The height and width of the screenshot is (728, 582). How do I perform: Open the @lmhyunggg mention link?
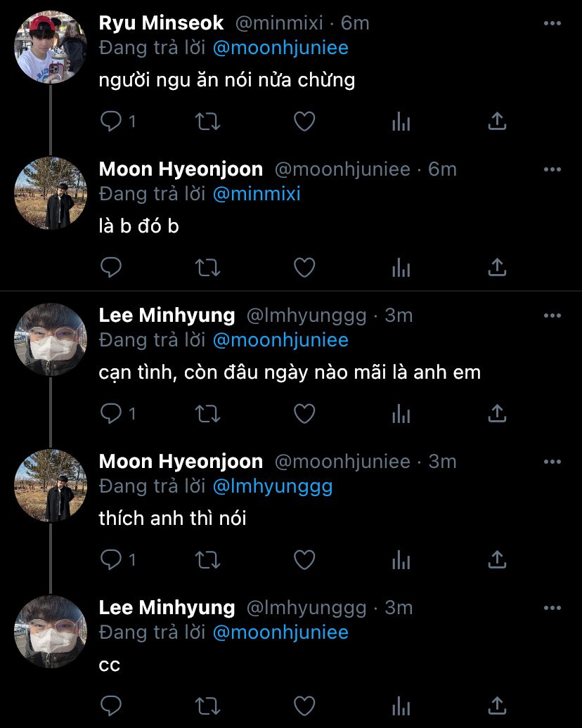[x=272, y=486]
